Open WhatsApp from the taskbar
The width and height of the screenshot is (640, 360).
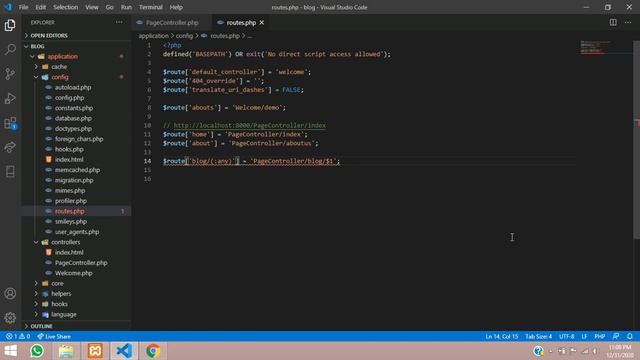37,351
